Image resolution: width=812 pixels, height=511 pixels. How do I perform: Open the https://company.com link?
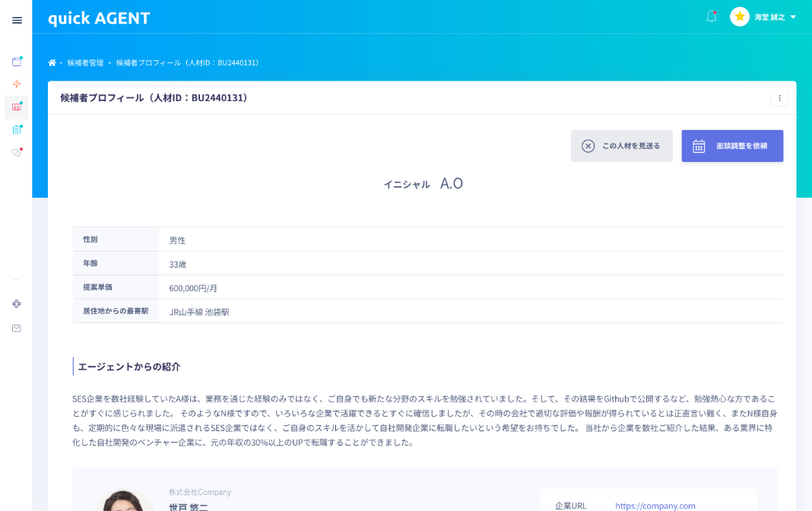pos(655,506)
